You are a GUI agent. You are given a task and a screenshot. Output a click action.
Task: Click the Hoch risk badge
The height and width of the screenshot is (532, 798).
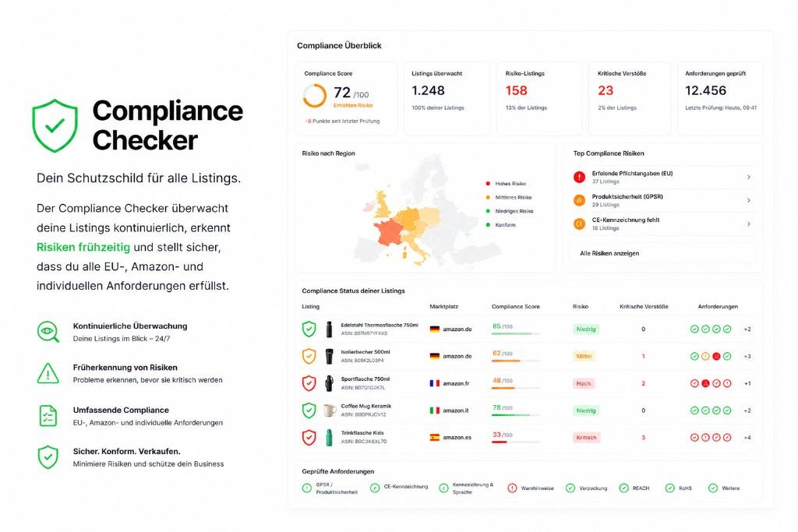tap(584, 383)
